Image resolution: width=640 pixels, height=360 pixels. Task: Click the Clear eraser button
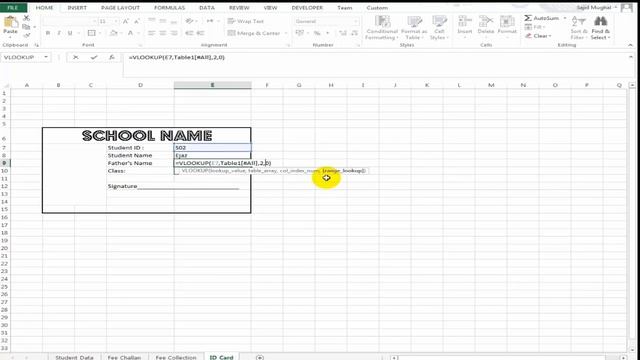[538, 36]
